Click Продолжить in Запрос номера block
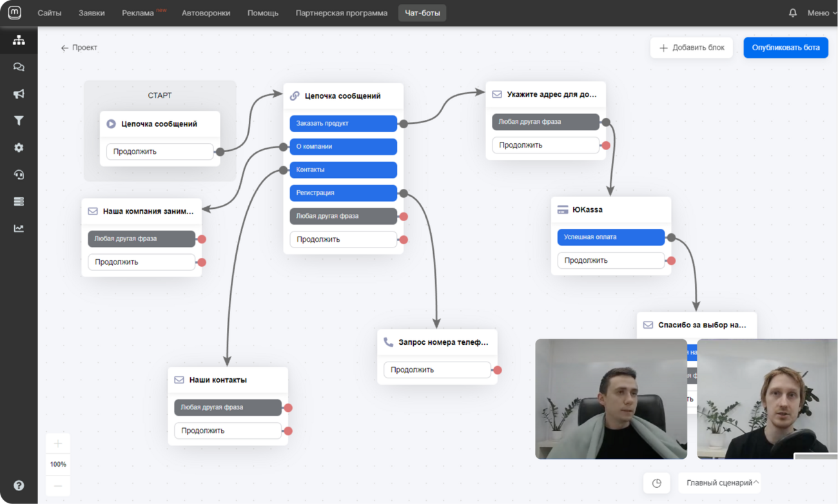Viewport: 838px width, 504px height. coord(438,370)
